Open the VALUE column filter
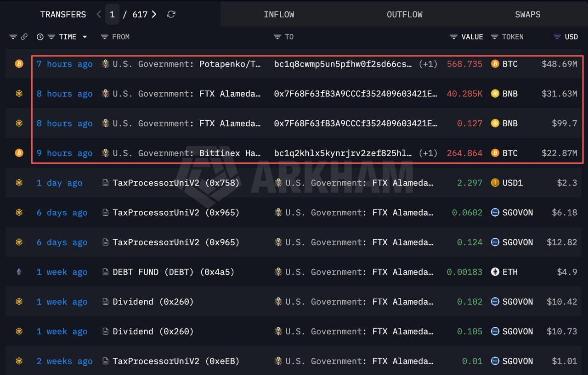Viewport: 588px width, 375px height. pos(454,37)
